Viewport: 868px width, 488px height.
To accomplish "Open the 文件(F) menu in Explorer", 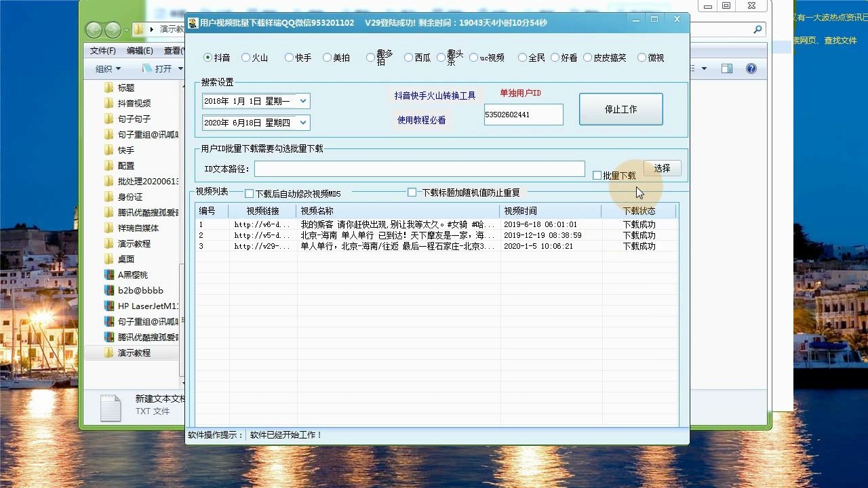I will point(103,51).
